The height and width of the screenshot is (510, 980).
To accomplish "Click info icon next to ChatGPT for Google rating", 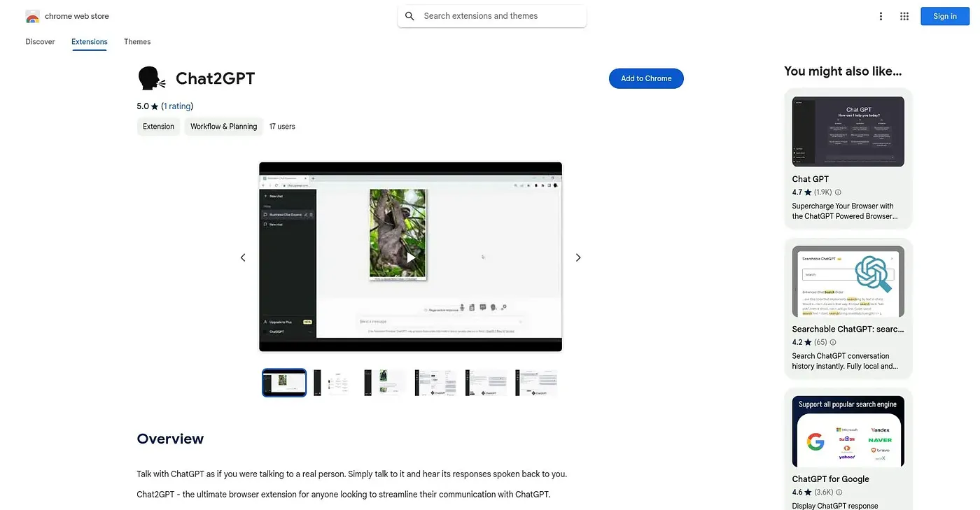I will click(x=838, y=493).
